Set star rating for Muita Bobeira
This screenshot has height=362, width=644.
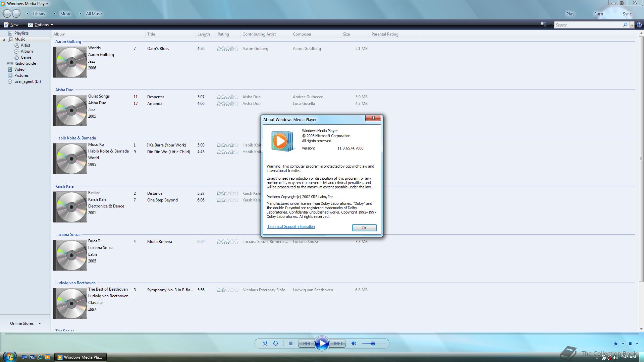pos(227,242)
